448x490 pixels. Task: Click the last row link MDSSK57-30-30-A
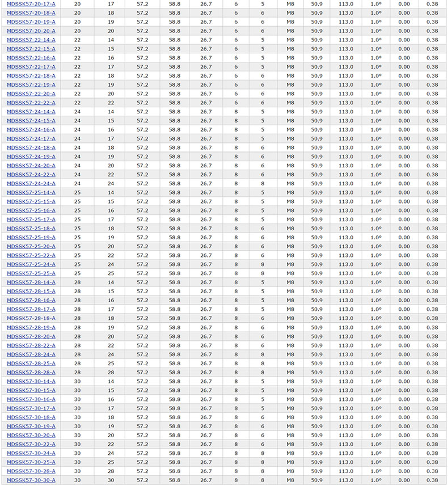[x=31, y=480]
